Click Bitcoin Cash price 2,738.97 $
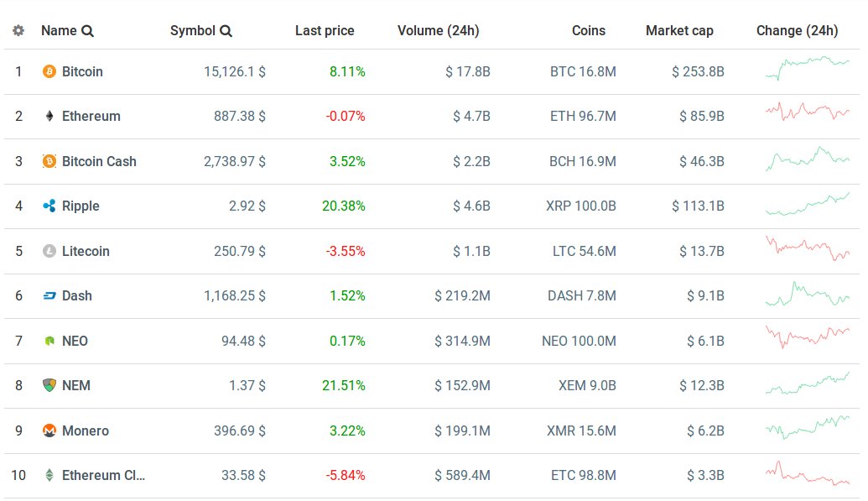868x501 pixels. click(x=235, y=161)
